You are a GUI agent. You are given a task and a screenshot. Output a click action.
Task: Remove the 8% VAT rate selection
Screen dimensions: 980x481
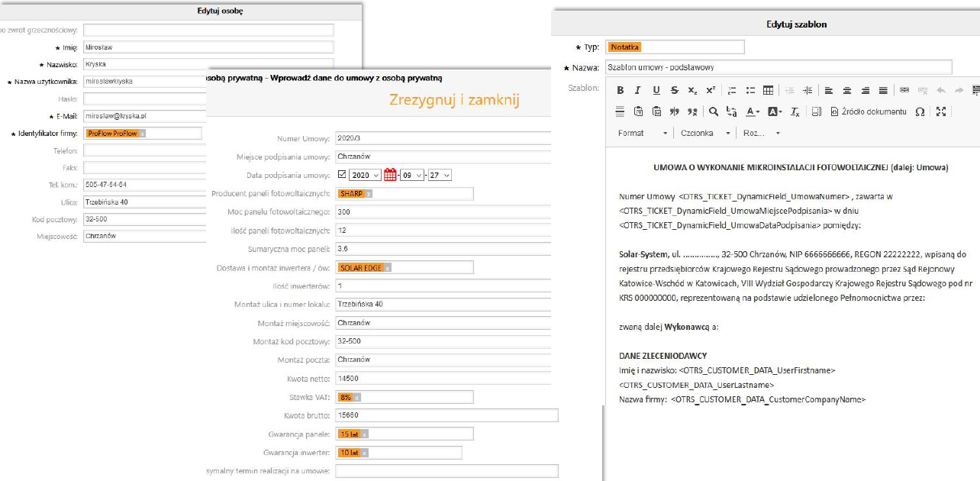tap(356, 397)
